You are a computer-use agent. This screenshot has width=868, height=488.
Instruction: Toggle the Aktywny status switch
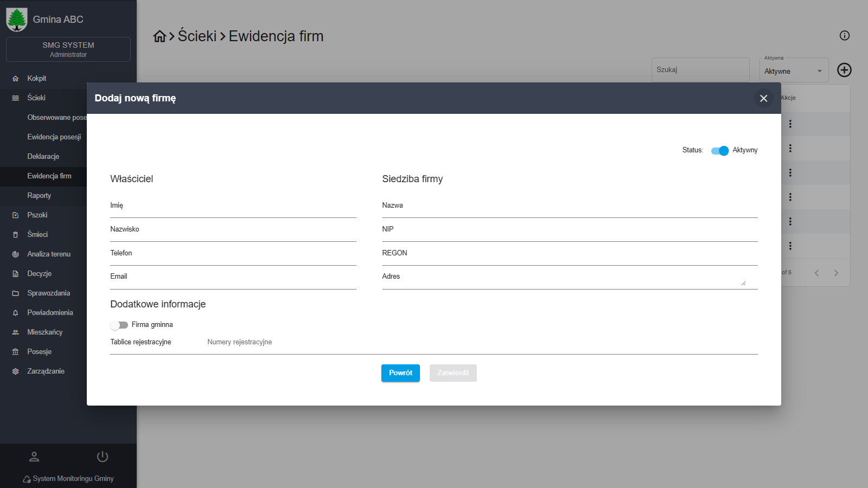pyautogui.click(x=720, y=151)
